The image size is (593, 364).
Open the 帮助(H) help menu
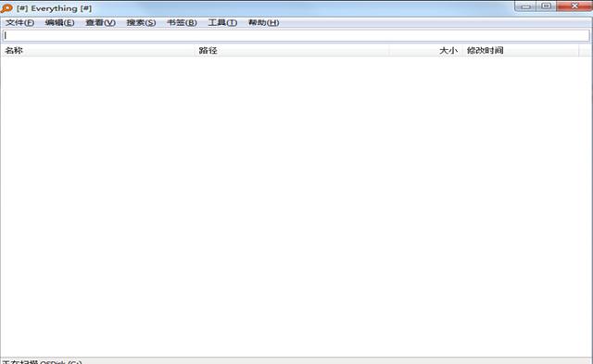[x=263, y=22]
